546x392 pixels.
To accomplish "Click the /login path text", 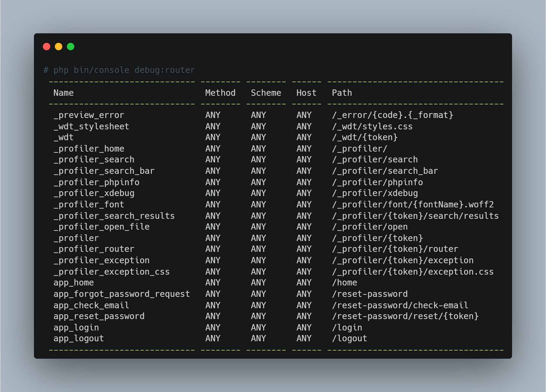I will click(347, 327).
